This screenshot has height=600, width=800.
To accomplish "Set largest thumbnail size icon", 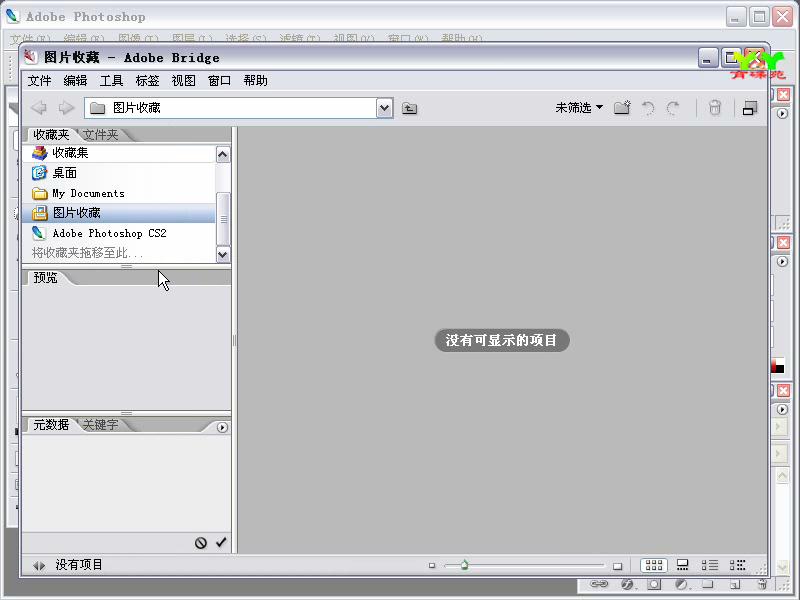I will 617,566.
